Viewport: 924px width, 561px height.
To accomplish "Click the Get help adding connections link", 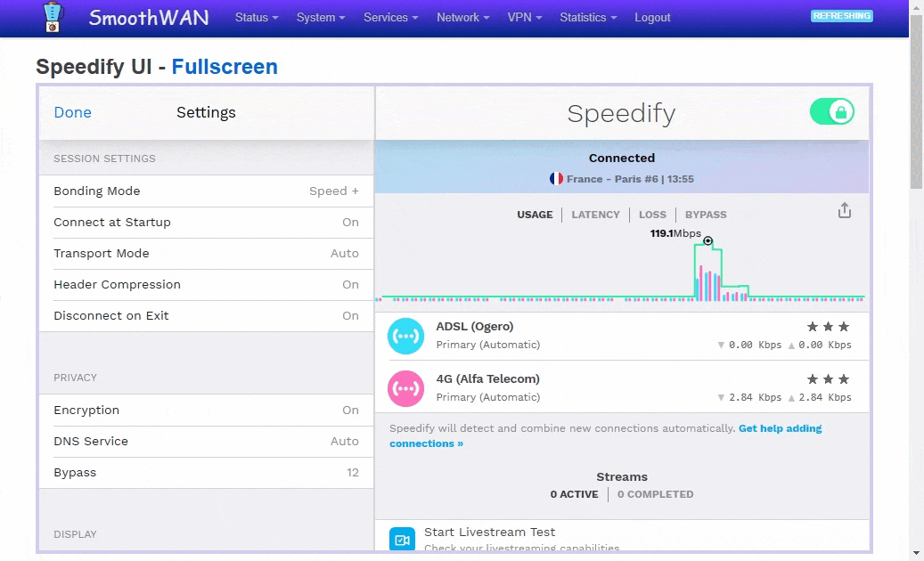I will 605,435.
